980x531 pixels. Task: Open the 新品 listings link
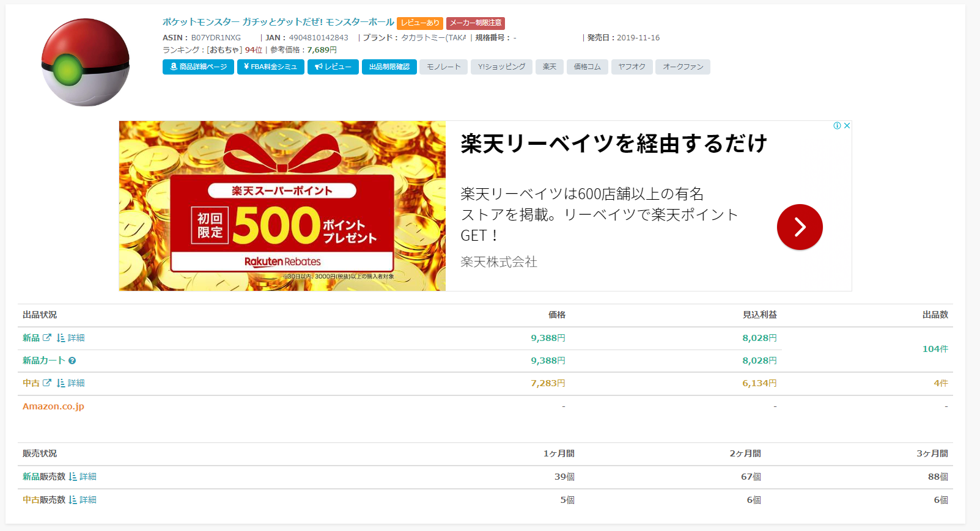click(x=31, y=338)
